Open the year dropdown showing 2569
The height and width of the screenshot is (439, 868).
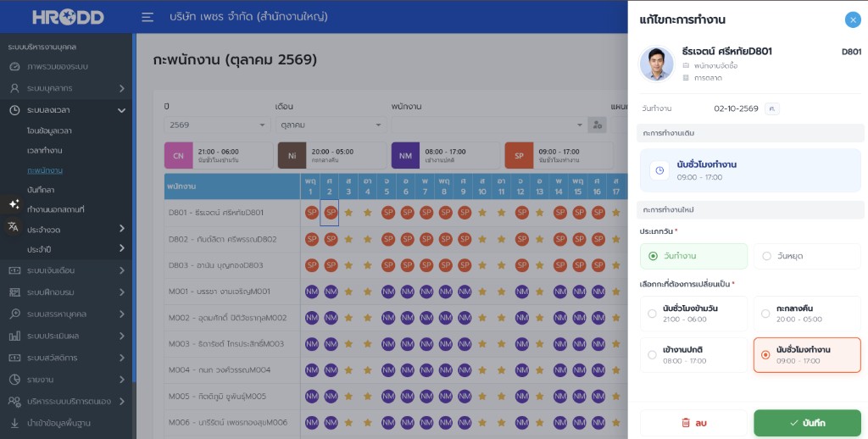[217, 125]
